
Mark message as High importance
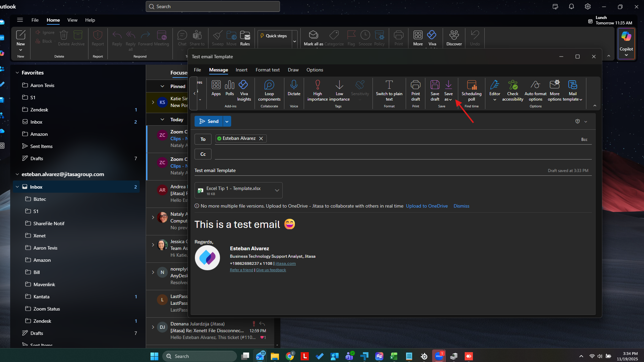click(318, 85)
